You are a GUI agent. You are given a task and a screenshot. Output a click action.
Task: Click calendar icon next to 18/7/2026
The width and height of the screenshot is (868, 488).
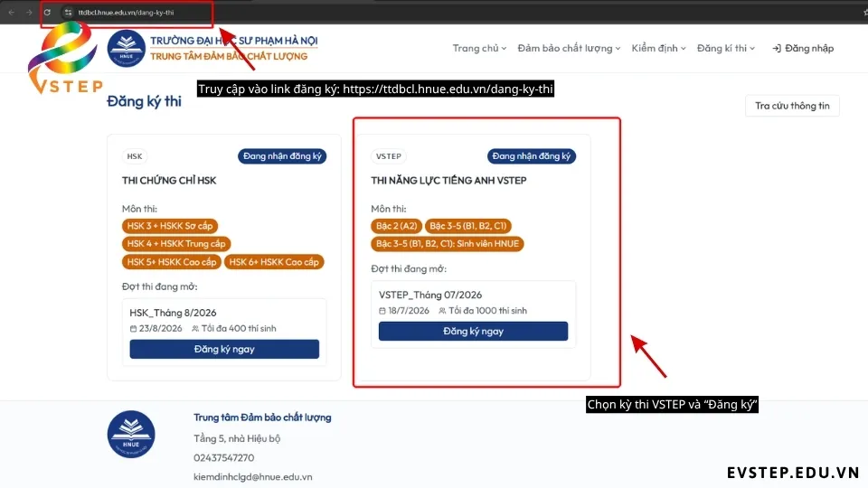click(x=382, y=311)
